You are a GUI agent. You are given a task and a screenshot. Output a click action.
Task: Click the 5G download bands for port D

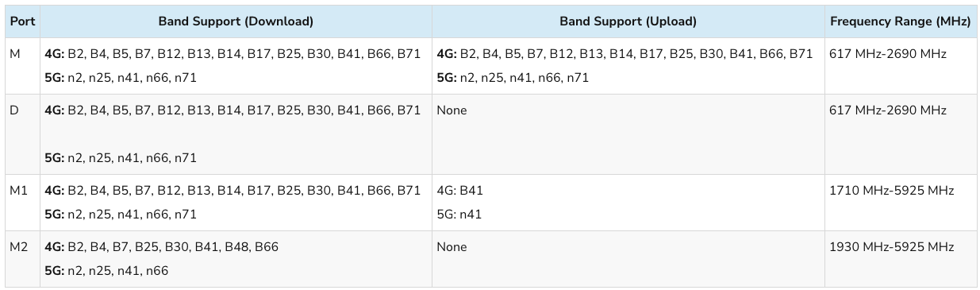(121, 158)
